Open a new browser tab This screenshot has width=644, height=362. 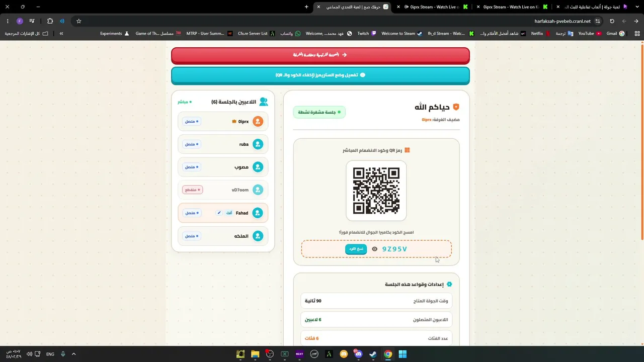click(x=306, y=7)
